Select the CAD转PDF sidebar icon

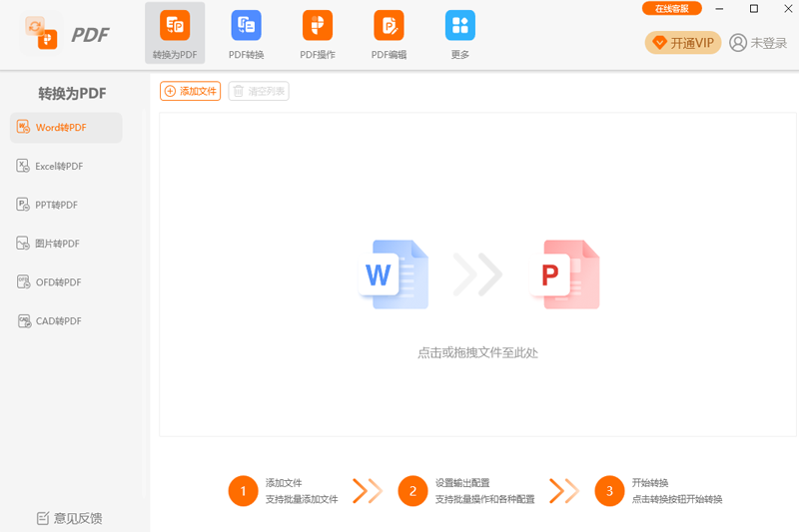coord(24,320)
